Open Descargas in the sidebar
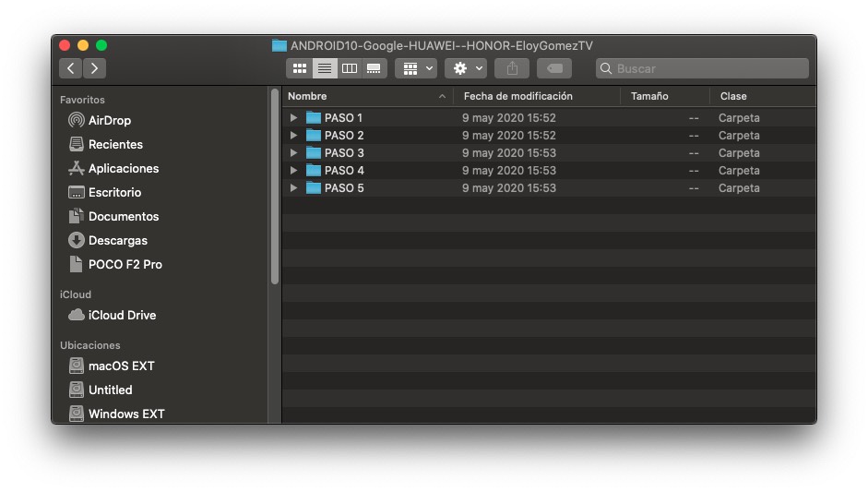This screenshot has width=868, height=492. [x=117, y=240]
